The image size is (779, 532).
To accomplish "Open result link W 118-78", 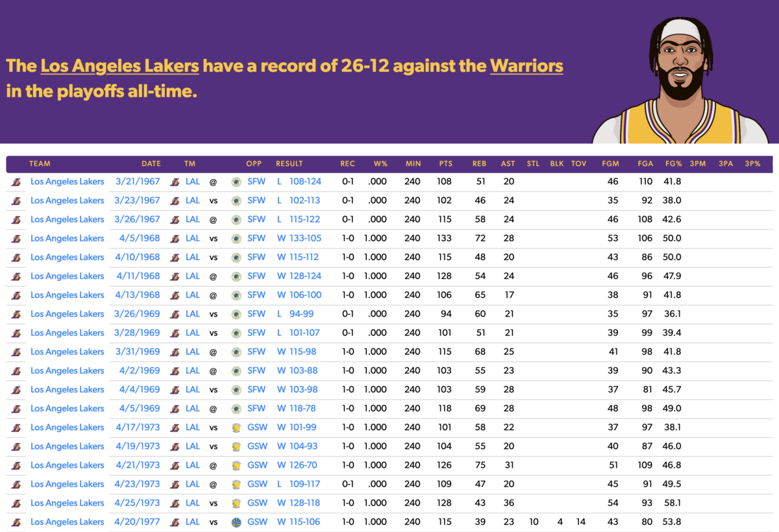I will coord(297,409).
